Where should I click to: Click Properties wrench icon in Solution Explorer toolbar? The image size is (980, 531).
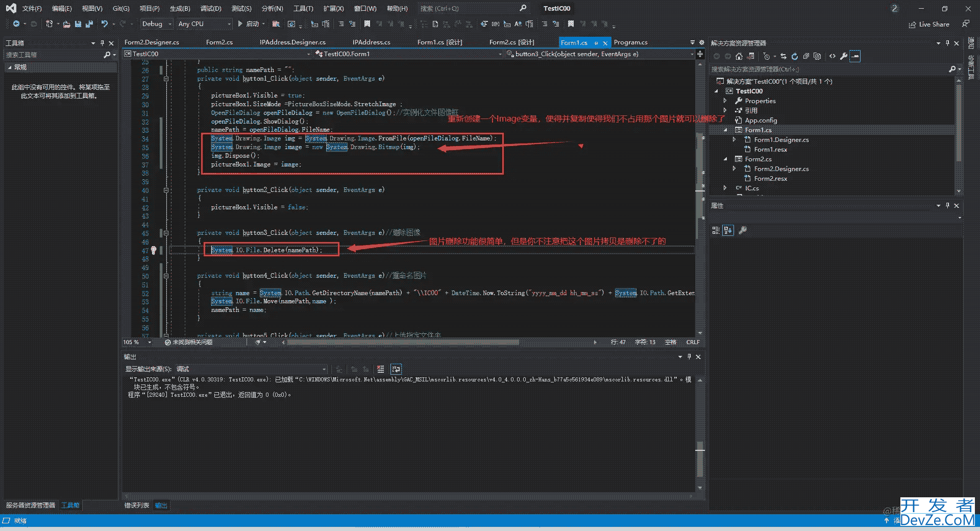pos(844,56)
